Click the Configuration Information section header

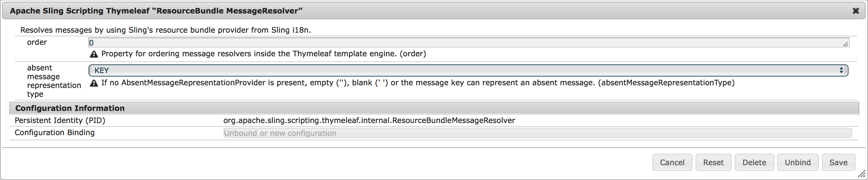(x=70, y=108)
